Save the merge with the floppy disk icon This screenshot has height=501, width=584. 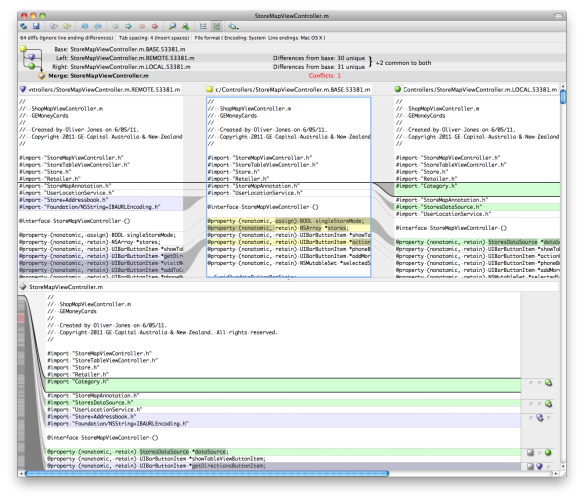[x=36, y=26]
